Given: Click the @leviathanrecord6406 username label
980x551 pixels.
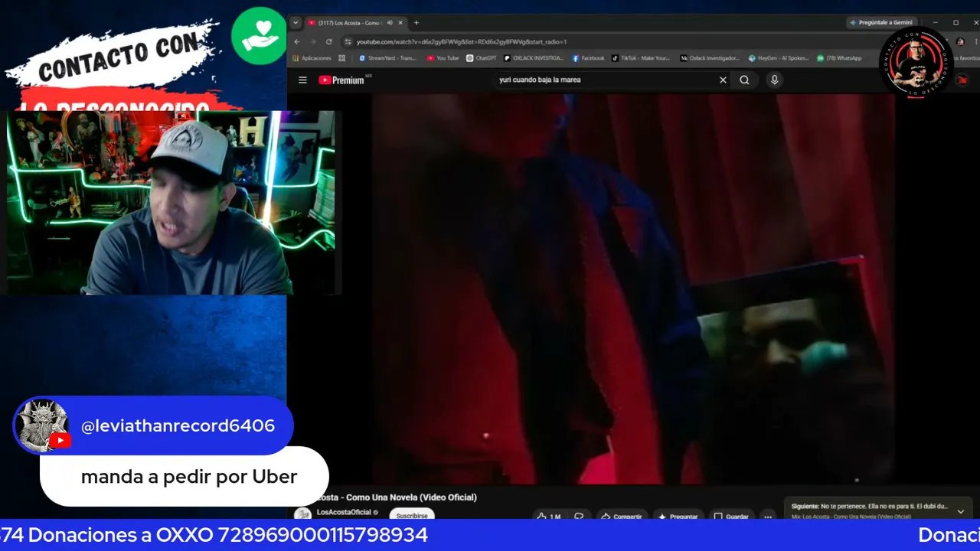Looking at the screenshot, I should click(178, 426).
